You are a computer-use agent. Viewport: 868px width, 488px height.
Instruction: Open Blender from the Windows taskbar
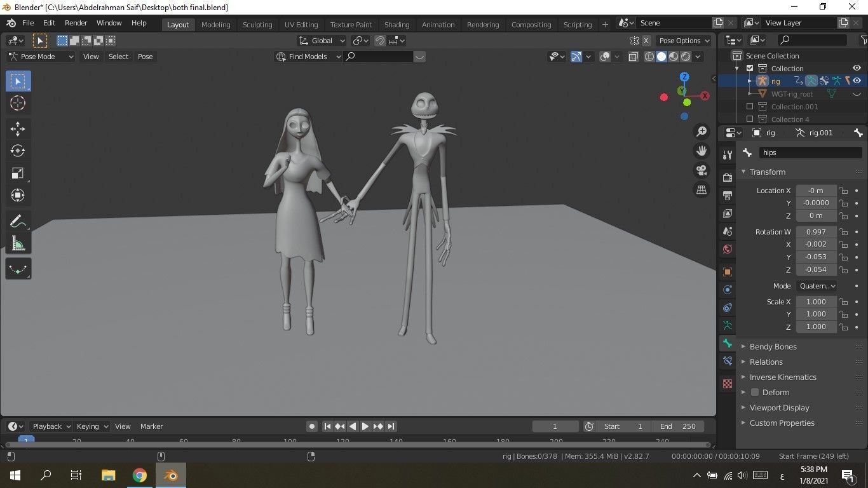171,475
